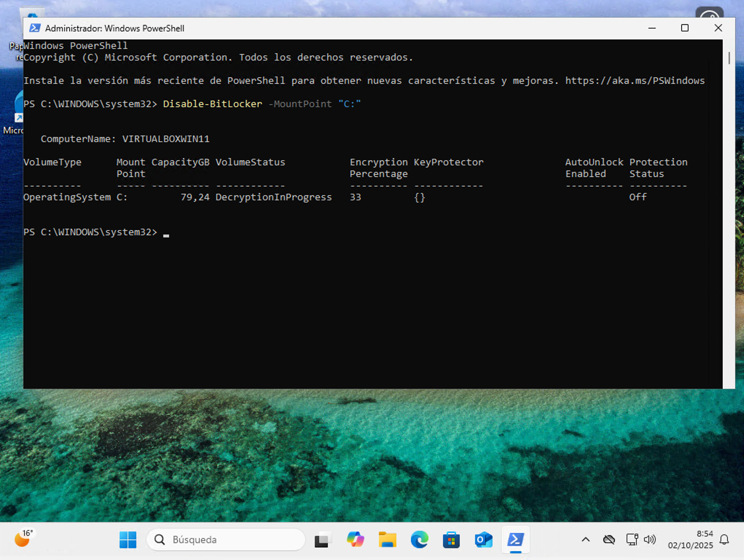Click the 79,24 capacity value

195,197
